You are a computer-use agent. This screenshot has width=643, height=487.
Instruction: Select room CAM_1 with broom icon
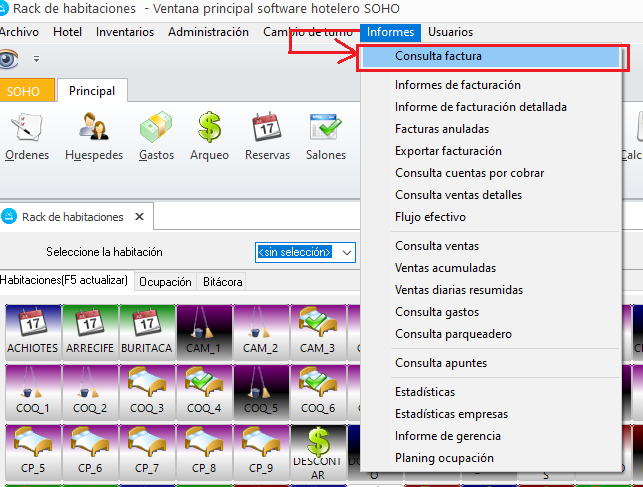204,330
